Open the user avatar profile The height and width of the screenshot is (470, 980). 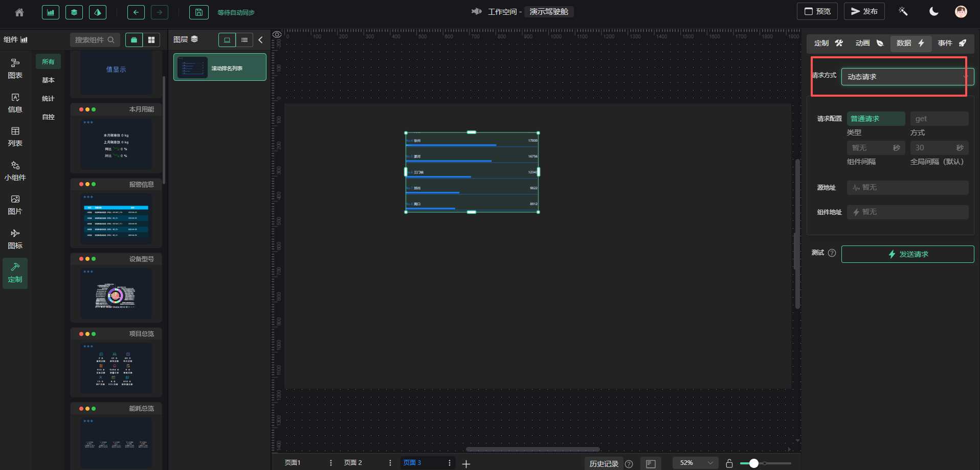[x=961, y=12]
